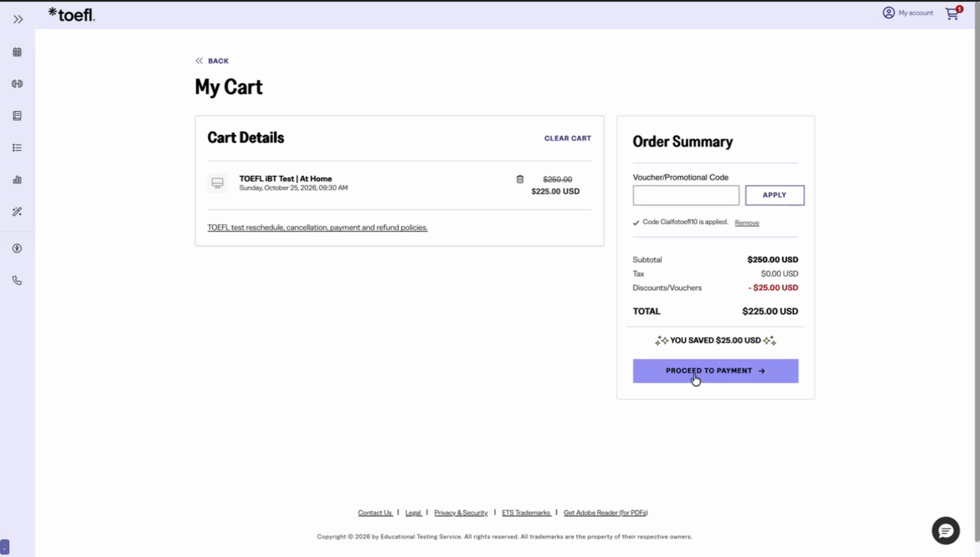Click the $250.00 USD Subtotal value
Image resolution: width=980 pixels, height=557 pixels.
[772, 260]
